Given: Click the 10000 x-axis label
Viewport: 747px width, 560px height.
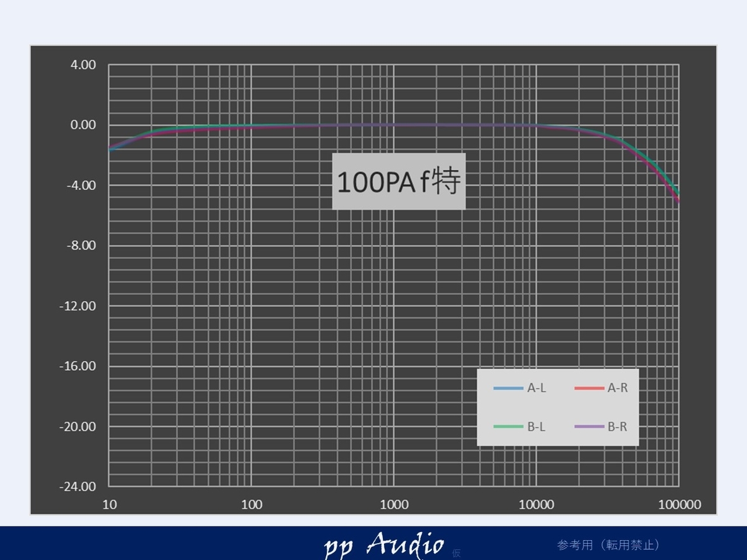Looking at the screenshot, I should [537, 505].
